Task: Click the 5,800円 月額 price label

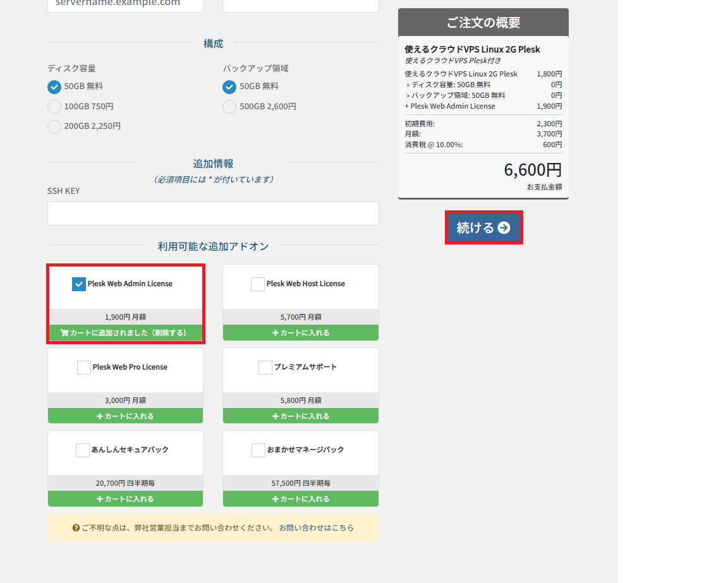Action: click(x=301, y=400)
